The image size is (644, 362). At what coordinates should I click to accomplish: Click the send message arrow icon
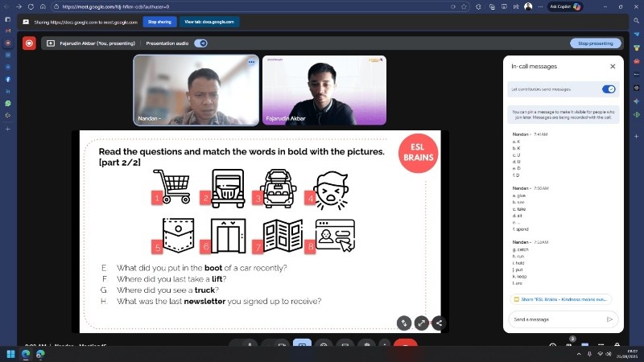(x=609, y=319)
